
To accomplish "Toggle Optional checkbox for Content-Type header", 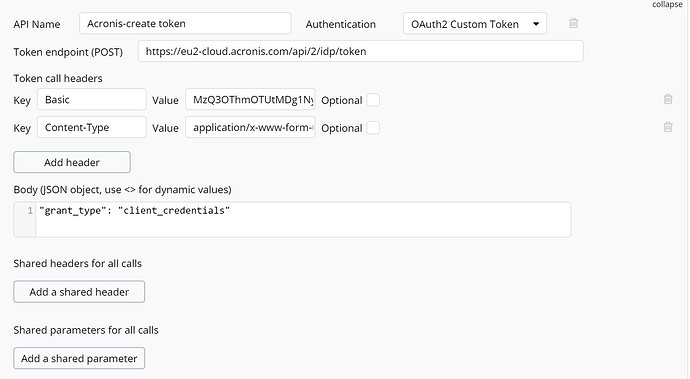I will coord(373,128).
